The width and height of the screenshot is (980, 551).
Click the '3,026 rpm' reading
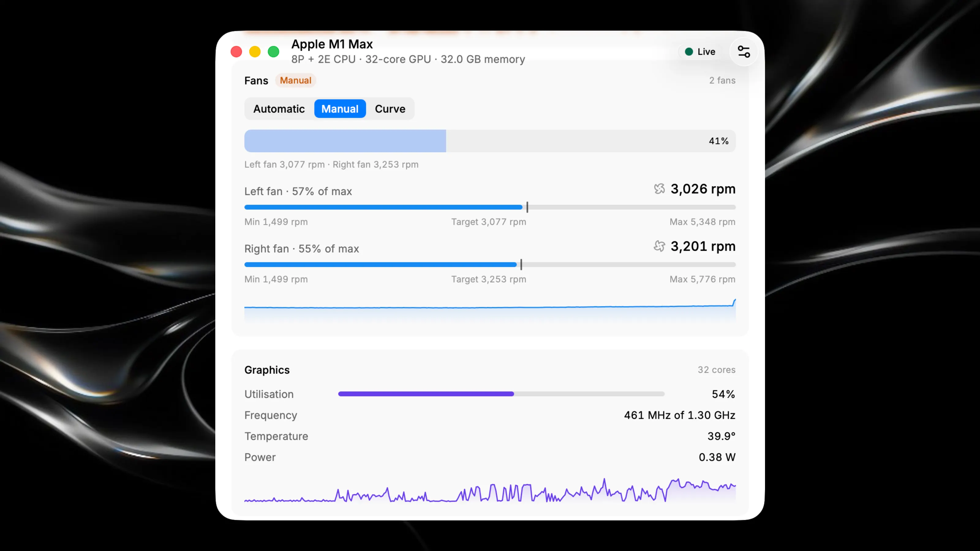pos(703,189)
